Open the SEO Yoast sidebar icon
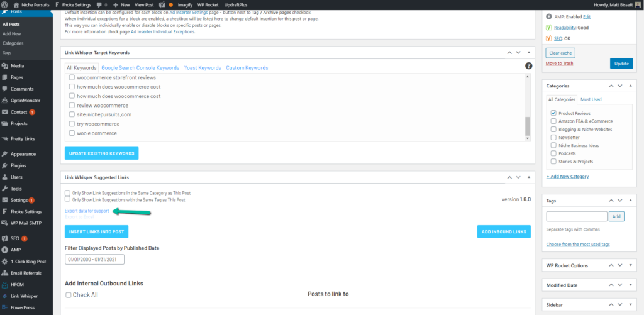Viewport: 644px width, 315px height. click(x=5, y=238)
